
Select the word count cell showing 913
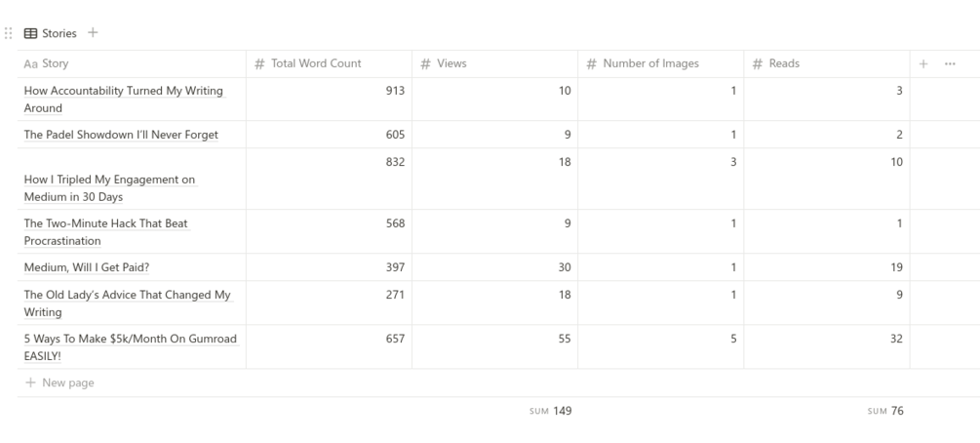[x=329, y=91]
